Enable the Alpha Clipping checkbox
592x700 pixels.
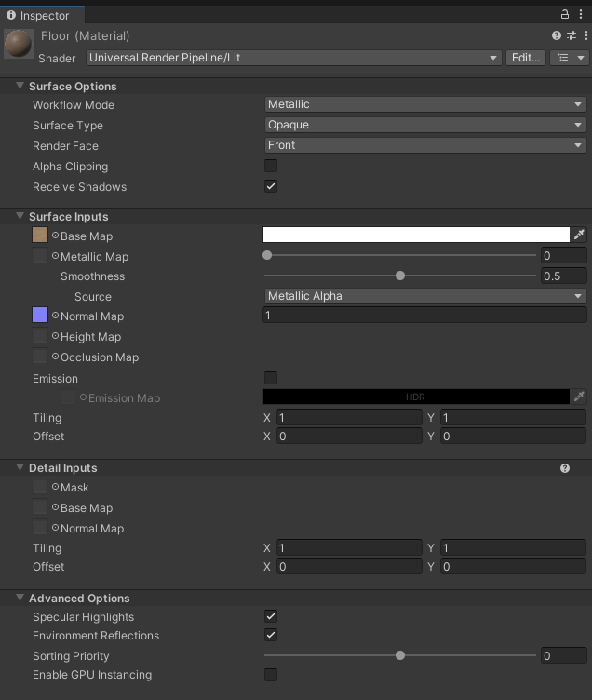pyautogui.click(x=271, y=166)
